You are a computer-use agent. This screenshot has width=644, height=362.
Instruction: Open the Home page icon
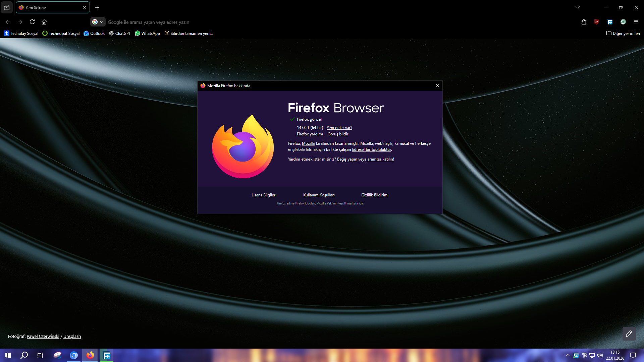point(44,22)
